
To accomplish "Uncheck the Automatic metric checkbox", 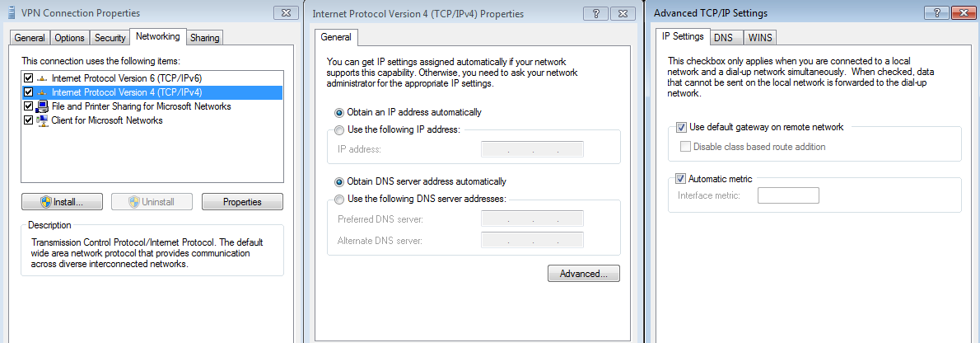I will (x=681, y=179).
